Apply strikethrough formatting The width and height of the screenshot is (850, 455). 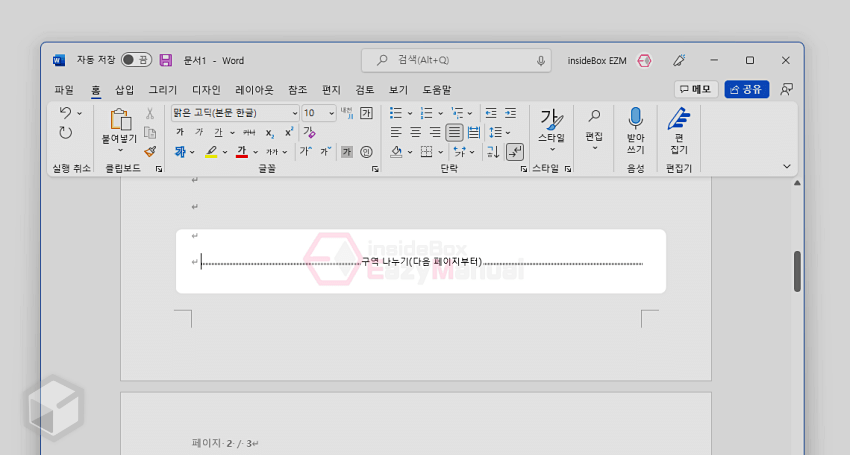(x=249, y=132)
